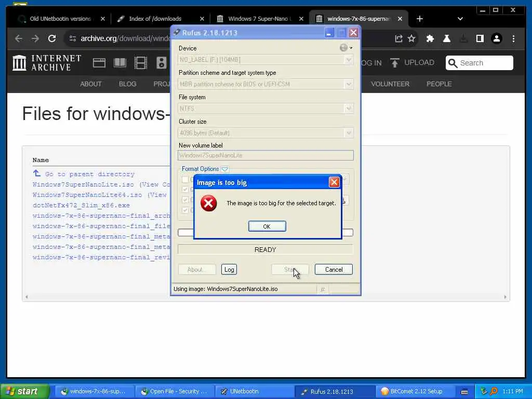
Task: Close the Windows 7 Super-Nano tab
Action: pos(301,19)
